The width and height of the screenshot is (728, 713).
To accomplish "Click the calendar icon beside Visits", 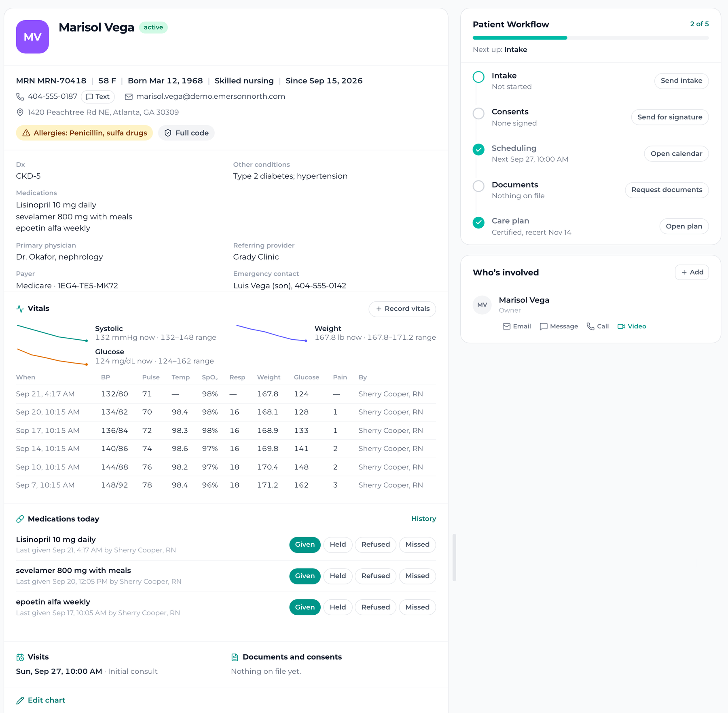I will point(20,657).
